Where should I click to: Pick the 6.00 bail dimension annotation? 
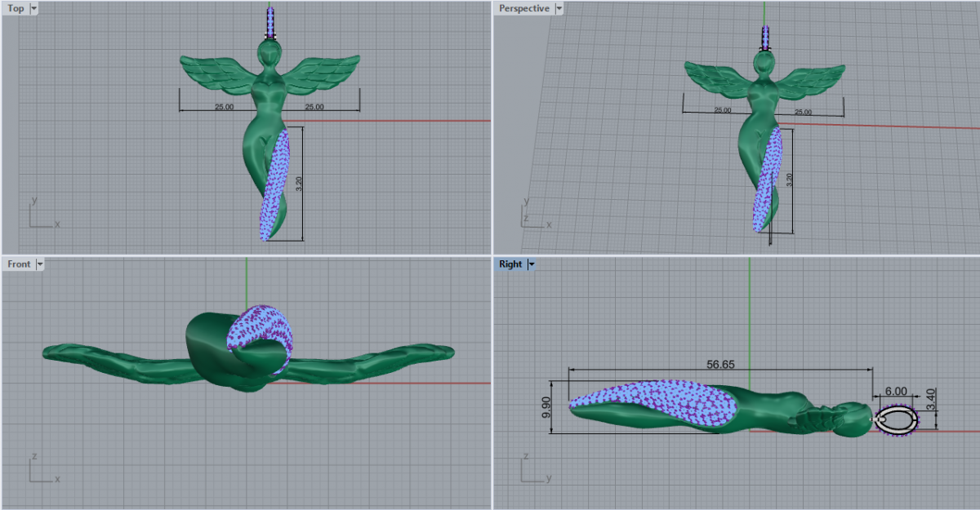(896, 392)
